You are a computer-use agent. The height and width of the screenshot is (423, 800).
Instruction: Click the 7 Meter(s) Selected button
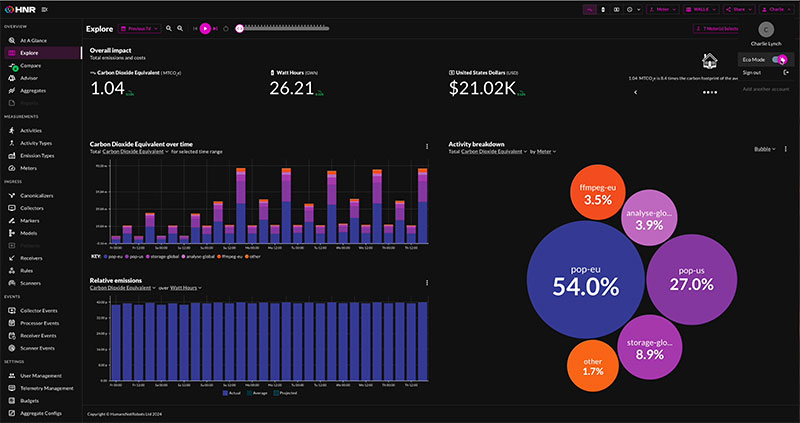[712, 29]
